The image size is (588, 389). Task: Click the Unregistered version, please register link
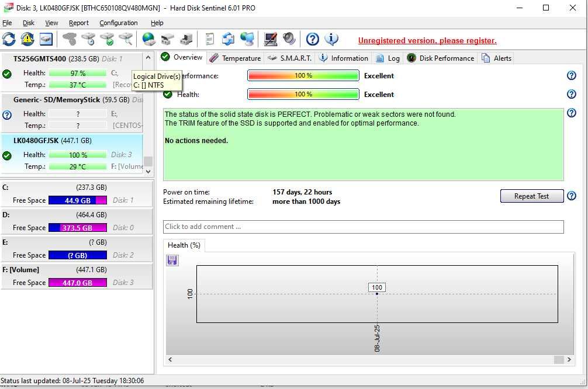427,40
